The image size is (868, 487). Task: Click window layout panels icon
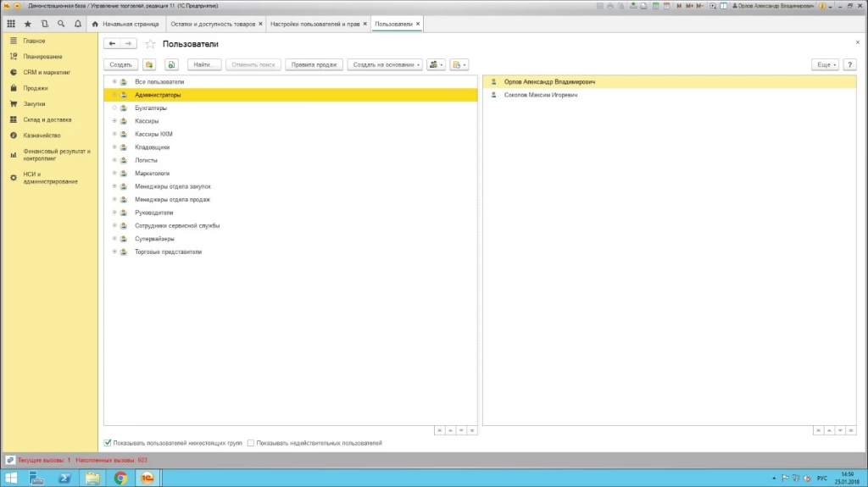point(724,6)
